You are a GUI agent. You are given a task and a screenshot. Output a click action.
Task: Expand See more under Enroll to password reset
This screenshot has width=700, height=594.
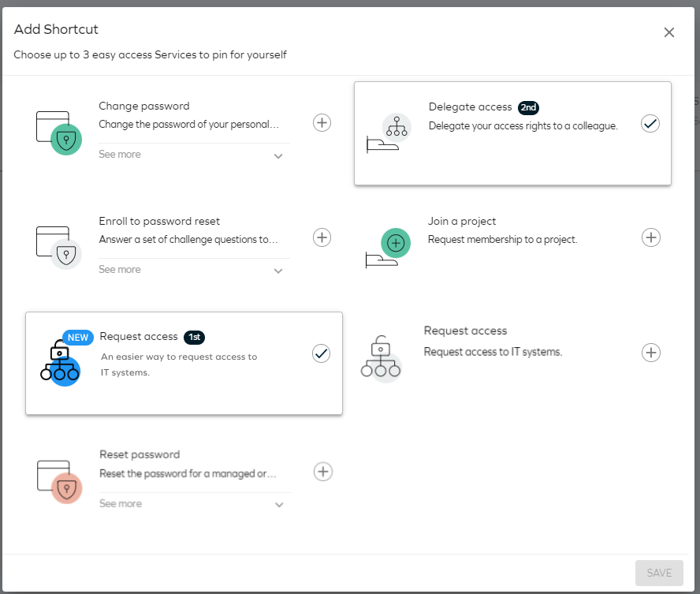(x=191, y=270)
